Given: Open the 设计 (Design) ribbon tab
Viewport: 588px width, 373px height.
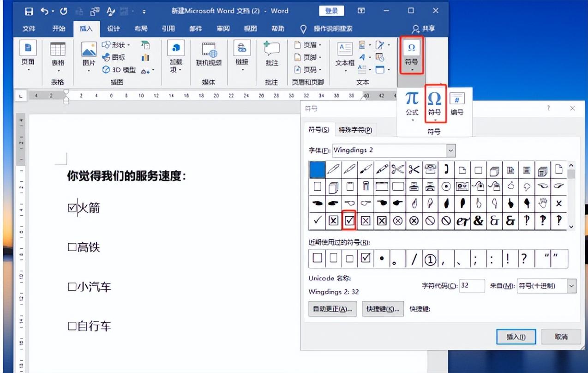Looking at the screenshot, I should pos(114,29).
